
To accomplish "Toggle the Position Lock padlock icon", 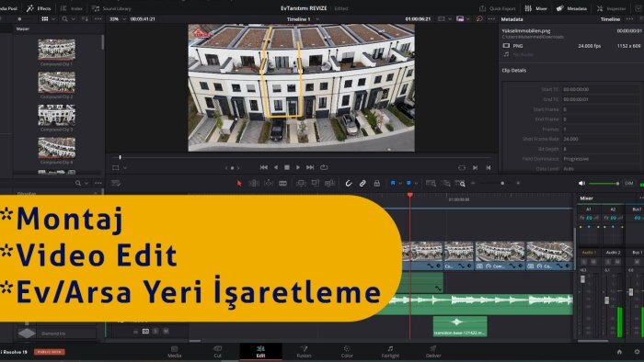I will (x=376, y=183).
